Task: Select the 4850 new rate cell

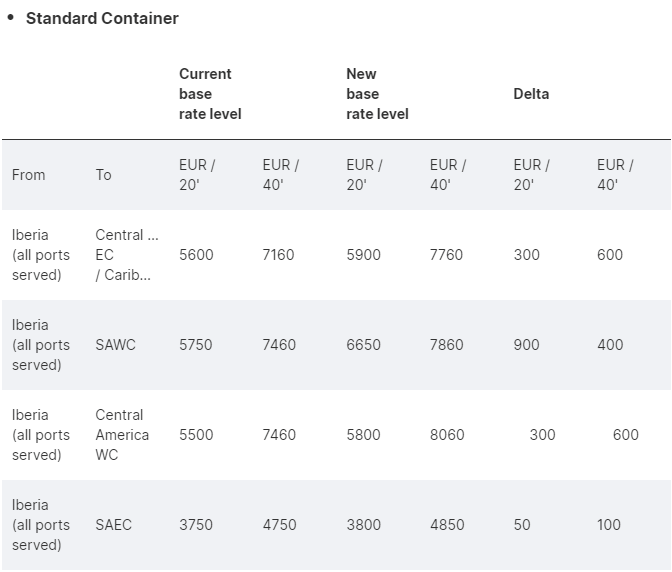Action: pyautogui.click(x=446, y=525)
